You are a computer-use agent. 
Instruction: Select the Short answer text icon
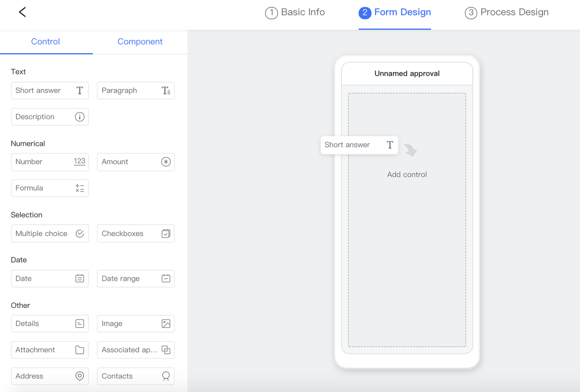(80, 90)
